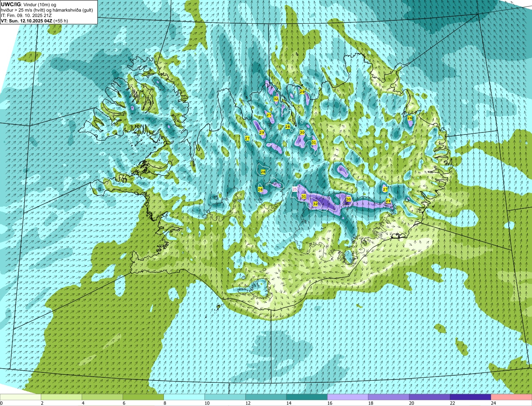This screenshot has height=406, width=532.
Task: Select the 4–6 m/s green legend swatch
Action: (103, 397)
